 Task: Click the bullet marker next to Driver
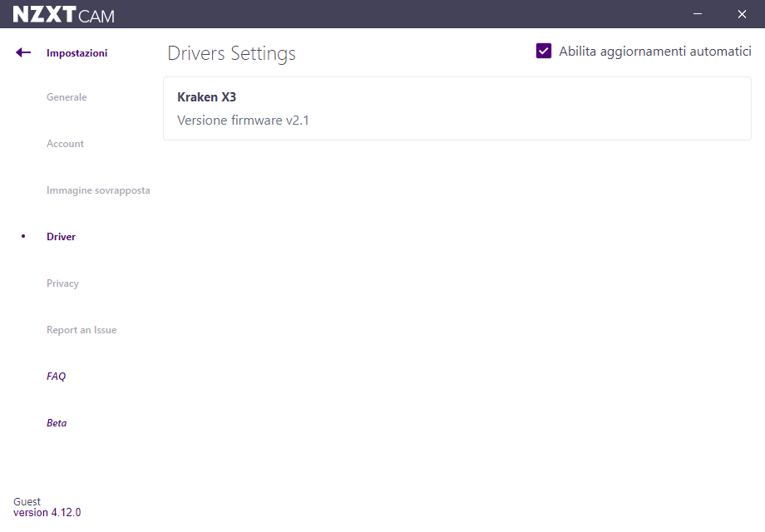click(x=23, y=237)
